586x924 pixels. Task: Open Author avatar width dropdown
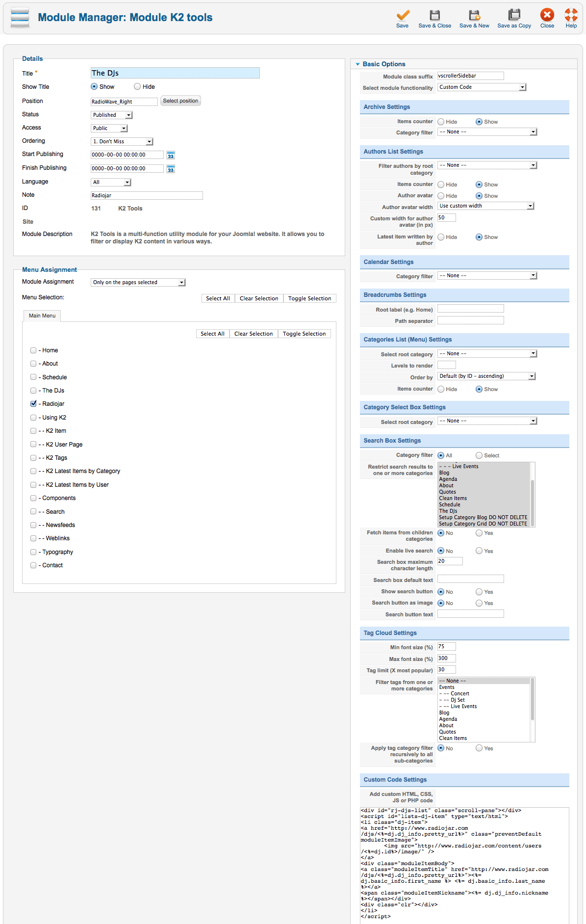[486, 206]
